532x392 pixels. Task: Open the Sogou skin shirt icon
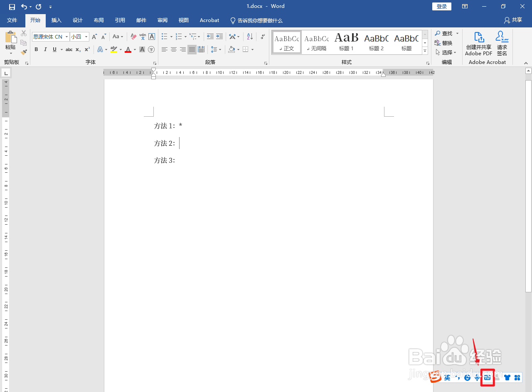pos(507,377)
